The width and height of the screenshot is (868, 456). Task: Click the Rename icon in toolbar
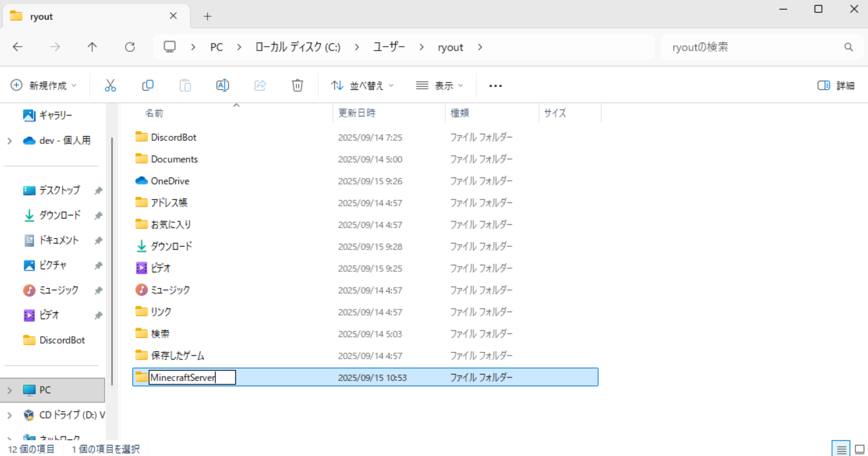click(x=222, y=85)
